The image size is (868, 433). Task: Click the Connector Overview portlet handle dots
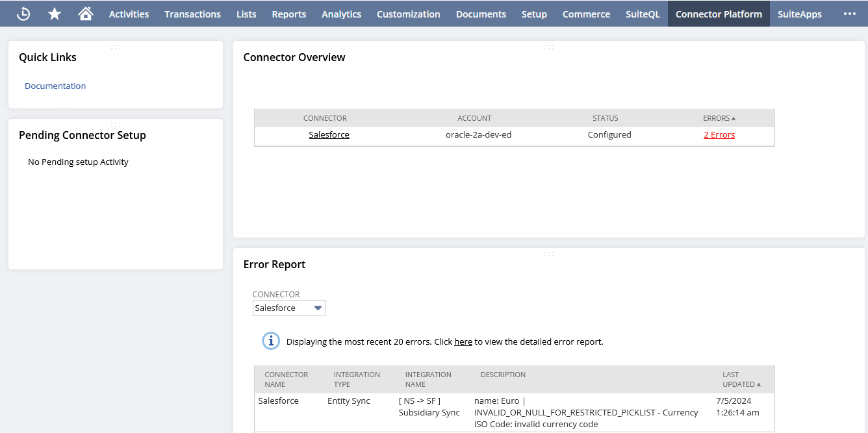[x=549, y=47]
